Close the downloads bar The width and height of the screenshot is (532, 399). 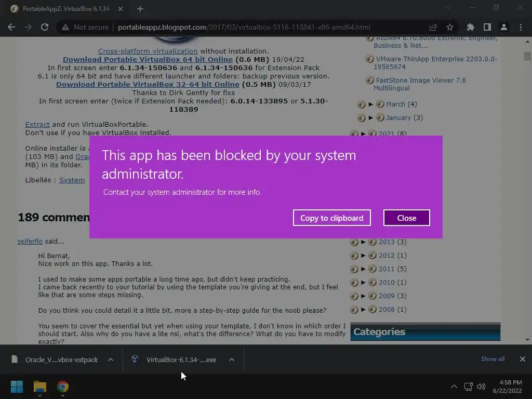click(x=523, y=359)
